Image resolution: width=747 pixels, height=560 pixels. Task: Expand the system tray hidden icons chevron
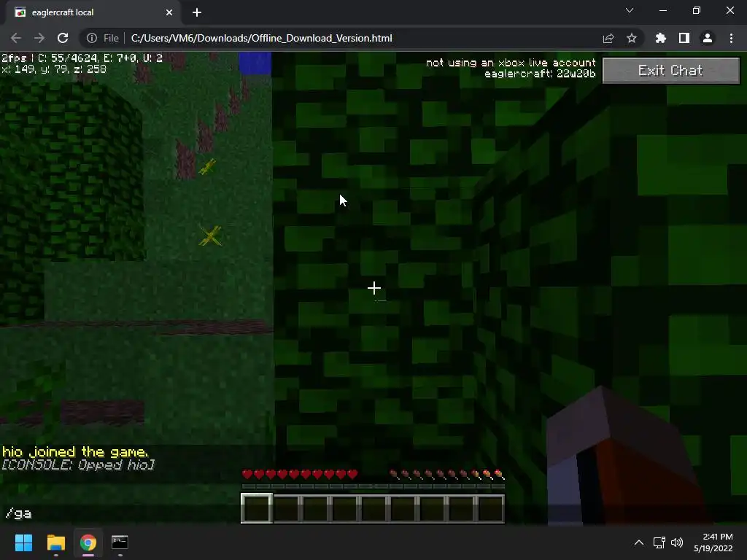tap(639, 542)
